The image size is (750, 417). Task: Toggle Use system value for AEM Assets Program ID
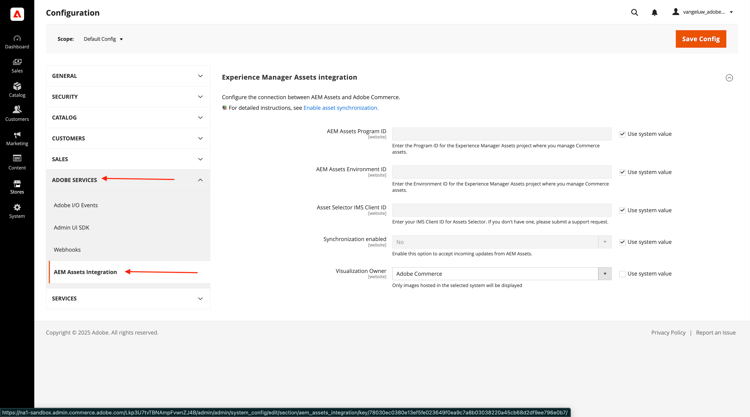coord(622,134)
